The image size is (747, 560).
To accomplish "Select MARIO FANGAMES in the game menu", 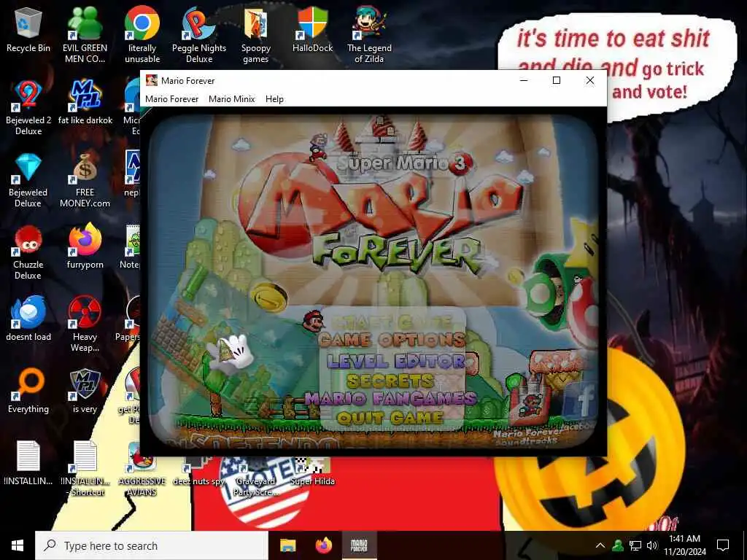I will [x=391, y=399].
